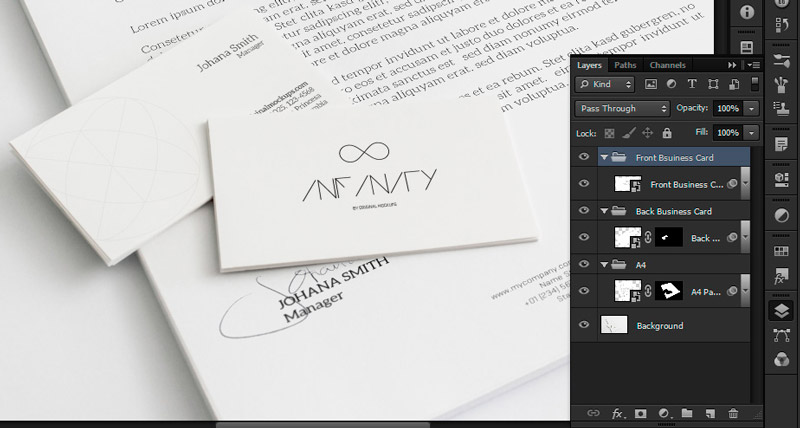The width and height of the screenshot is (800, 428).
Task: Collapse the Back Business Card group
Action: [x=604, y=211]
